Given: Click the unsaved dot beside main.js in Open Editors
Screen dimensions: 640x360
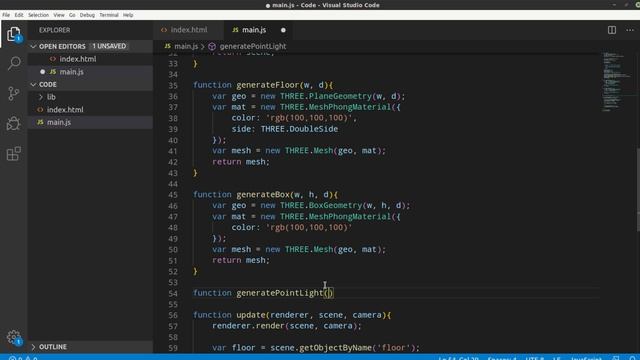Looking at the screenshot, I should click(42, 71).
